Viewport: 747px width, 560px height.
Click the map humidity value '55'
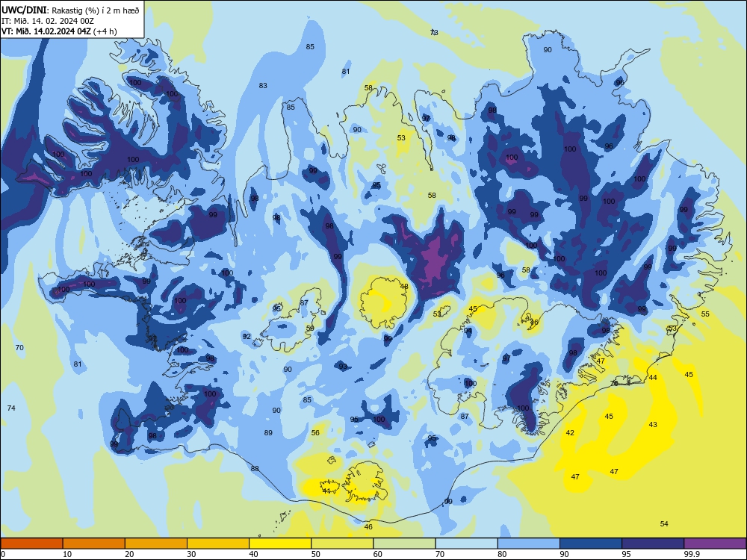click(x=705, y=314)
